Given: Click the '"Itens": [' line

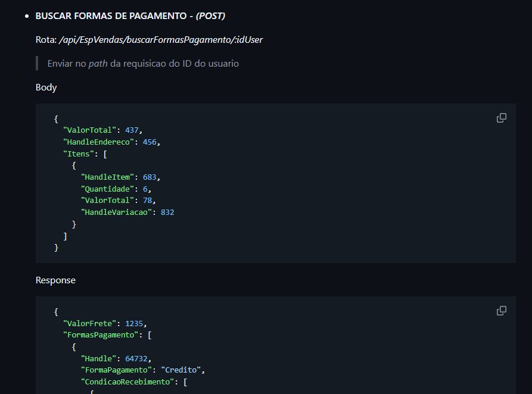Looking at the screenshot, I should 85,154.
